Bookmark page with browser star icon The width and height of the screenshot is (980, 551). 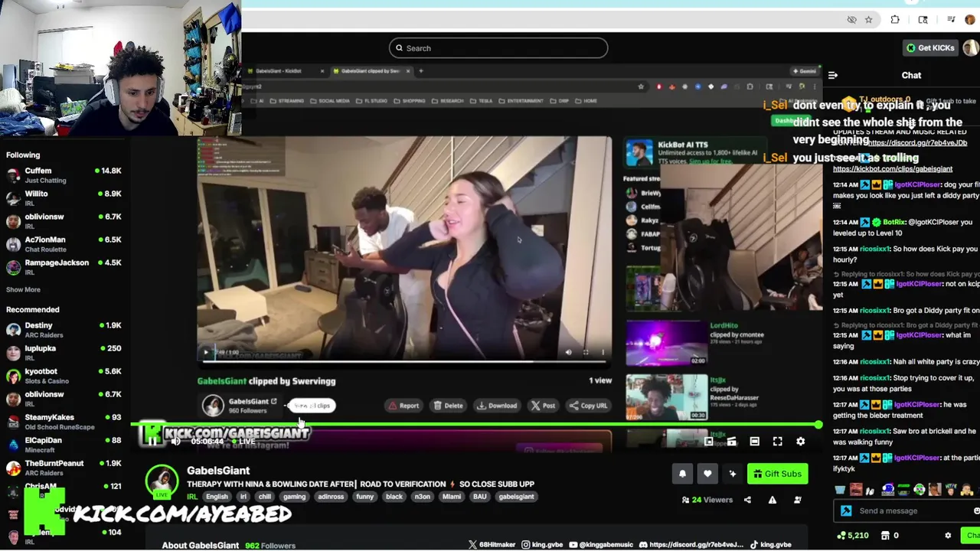(x=868, y=20)
